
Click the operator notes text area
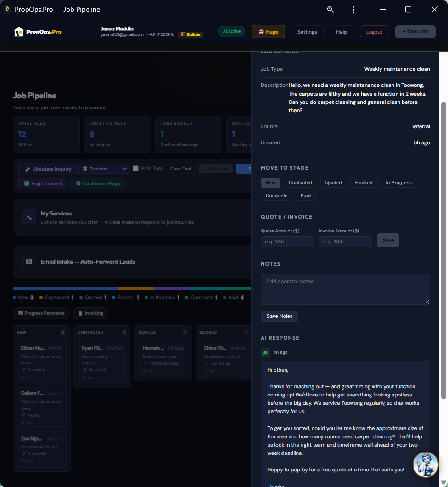(x=345, y=289)
